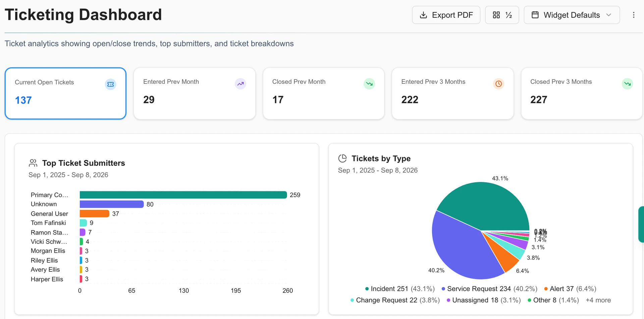
Task: Click the Unknown submitter bar
Action: 112,204
